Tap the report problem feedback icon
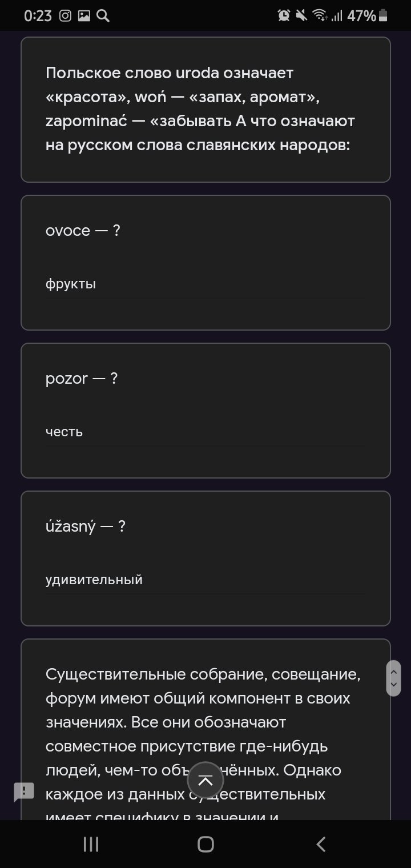The width and height of the screenshot is (411, 868). [24, 791]
